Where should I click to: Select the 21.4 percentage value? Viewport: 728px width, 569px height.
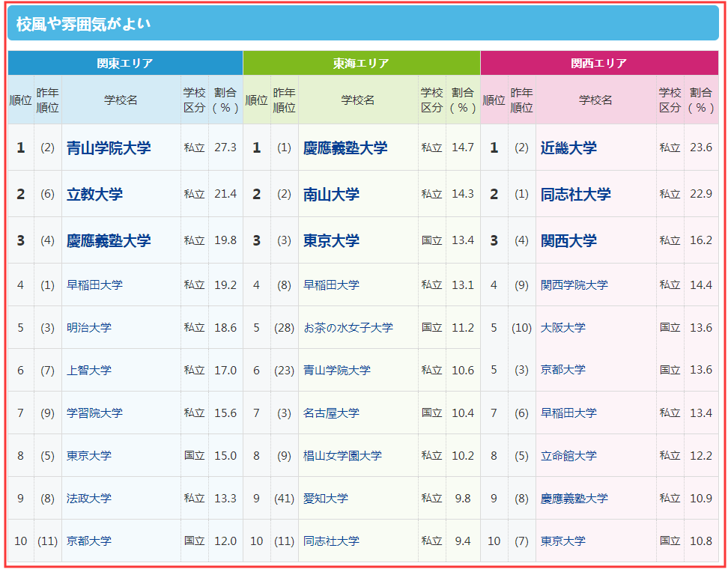point(225,194)
